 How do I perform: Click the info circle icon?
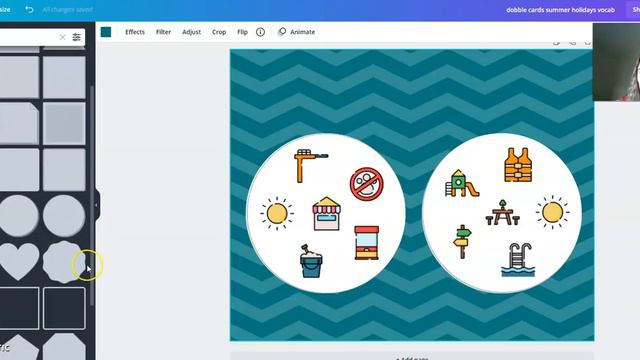260,32
